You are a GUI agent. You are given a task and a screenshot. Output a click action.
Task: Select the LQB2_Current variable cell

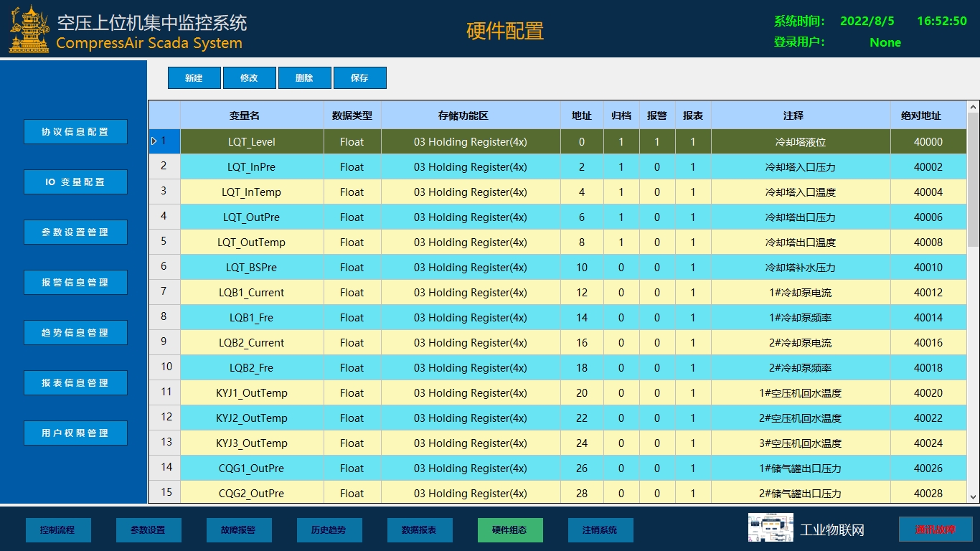coord(252,343)
